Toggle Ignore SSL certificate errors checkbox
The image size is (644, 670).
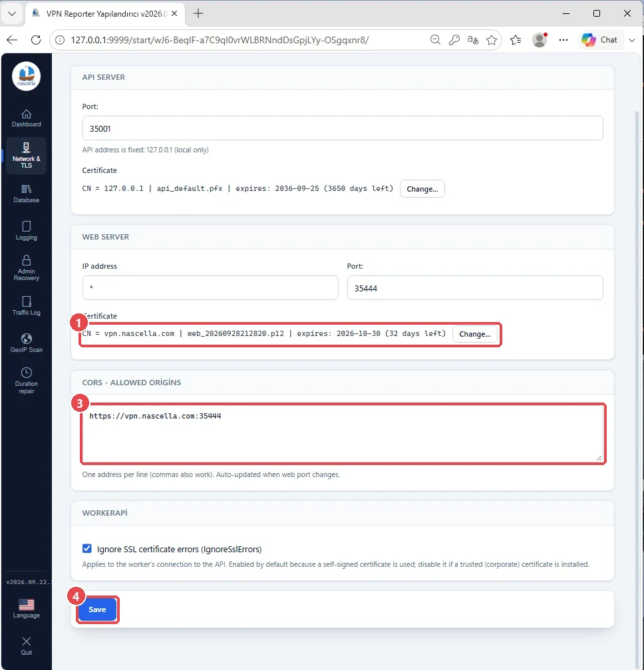pos(86,549)
